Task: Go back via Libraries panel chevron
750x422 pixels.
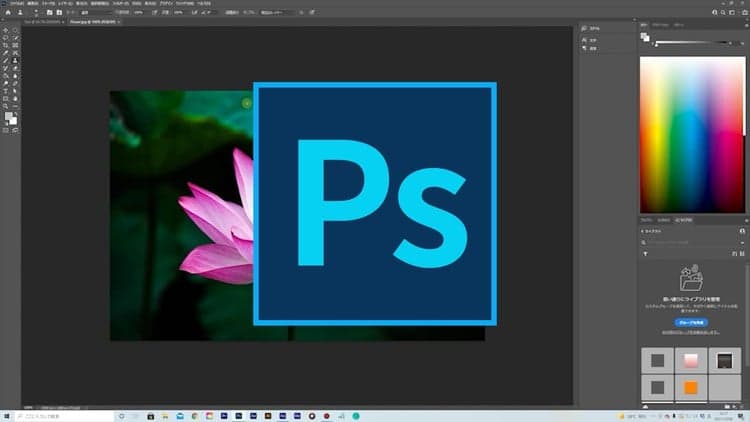Action: [642, 231]
